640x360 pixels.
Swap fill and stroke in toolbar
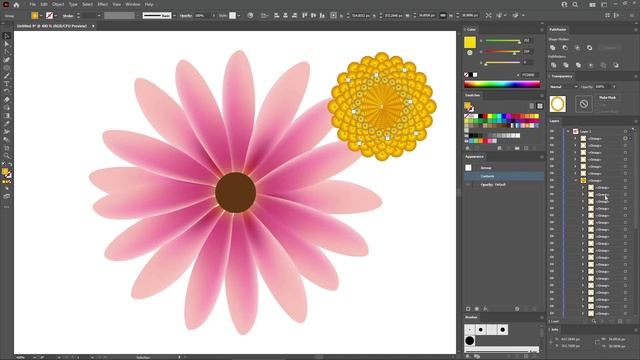point(10,164)
